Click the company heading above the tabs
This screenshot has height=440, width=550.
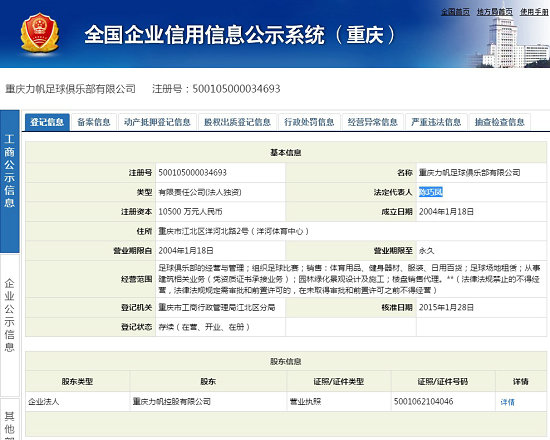pyautogui.click(x=71, y=89)
